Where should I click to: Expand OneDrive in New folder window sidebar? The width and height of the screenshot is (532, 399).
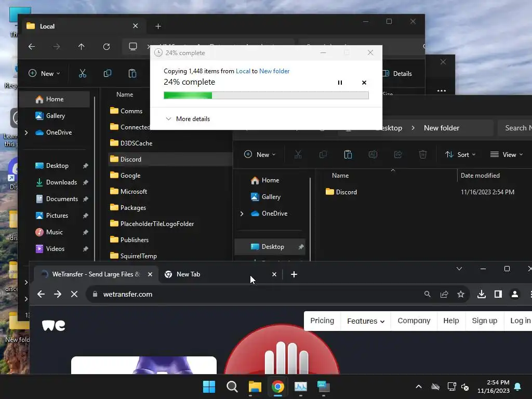(242, 214)
